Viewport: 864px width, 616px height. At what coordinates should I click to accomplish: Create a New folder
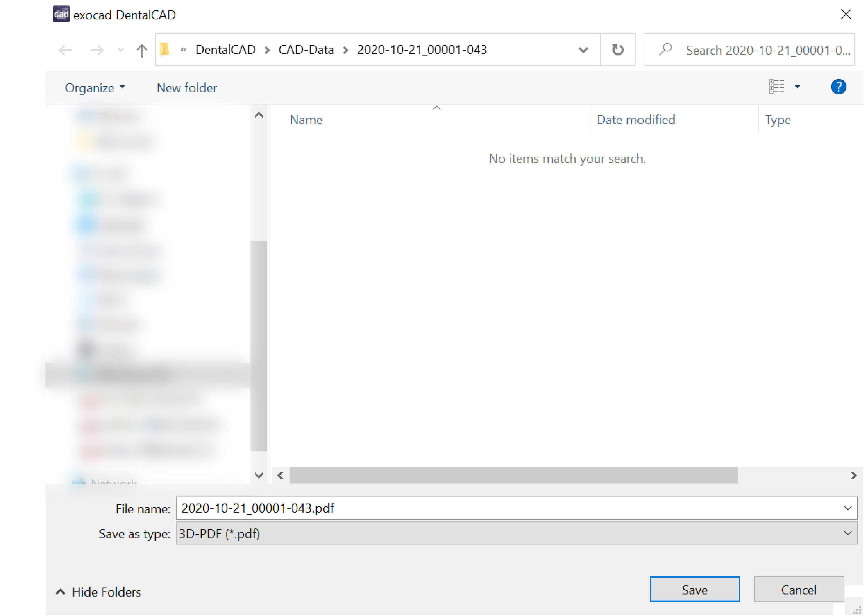(x=187, y=88)
